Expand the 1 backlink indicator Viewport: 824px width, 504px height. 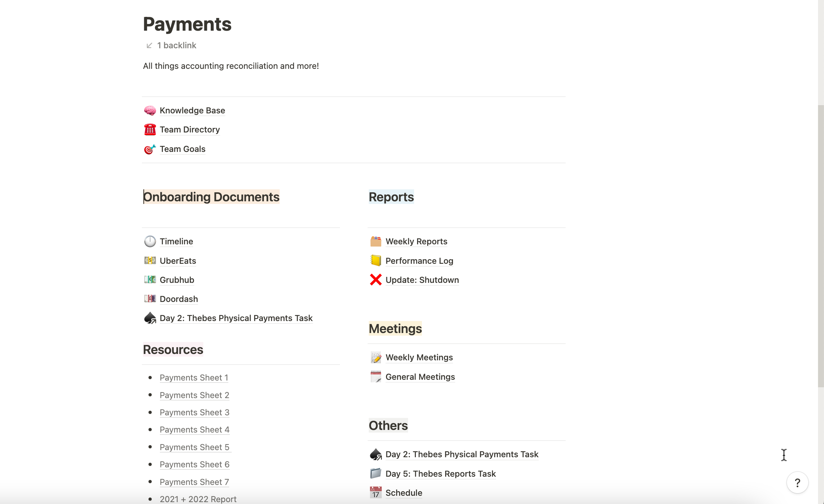tap(171, 45)
